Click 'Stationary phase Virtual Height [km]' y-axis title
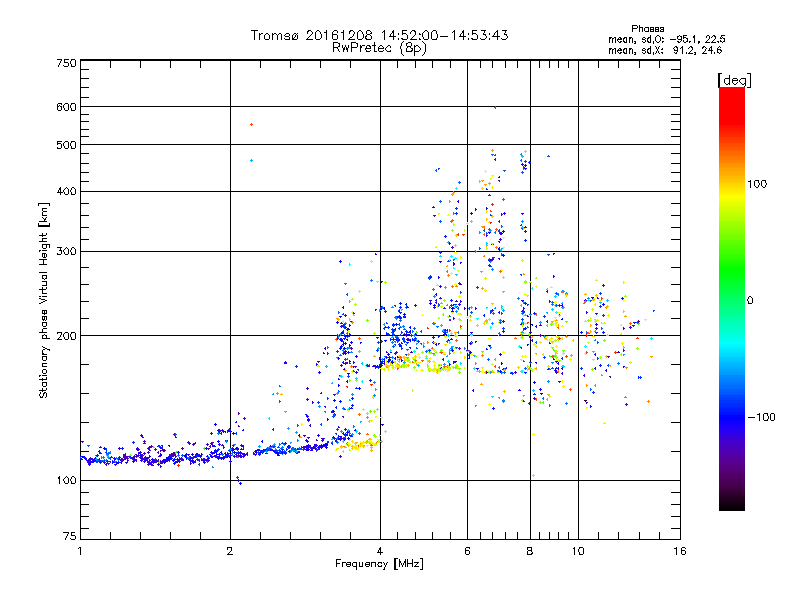This screenshot has height=600, width=800. pos(44,300)
